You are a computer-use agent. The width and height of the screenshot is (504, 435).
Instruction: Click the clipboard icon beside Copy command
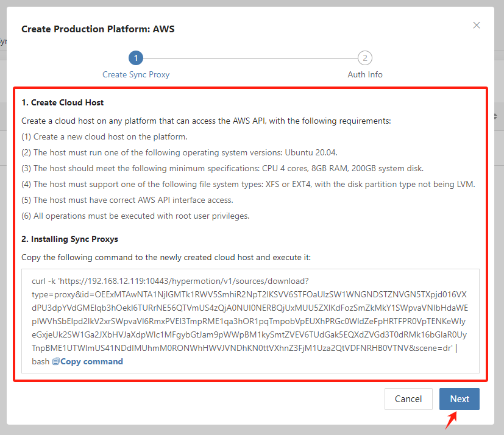(56, 361)
